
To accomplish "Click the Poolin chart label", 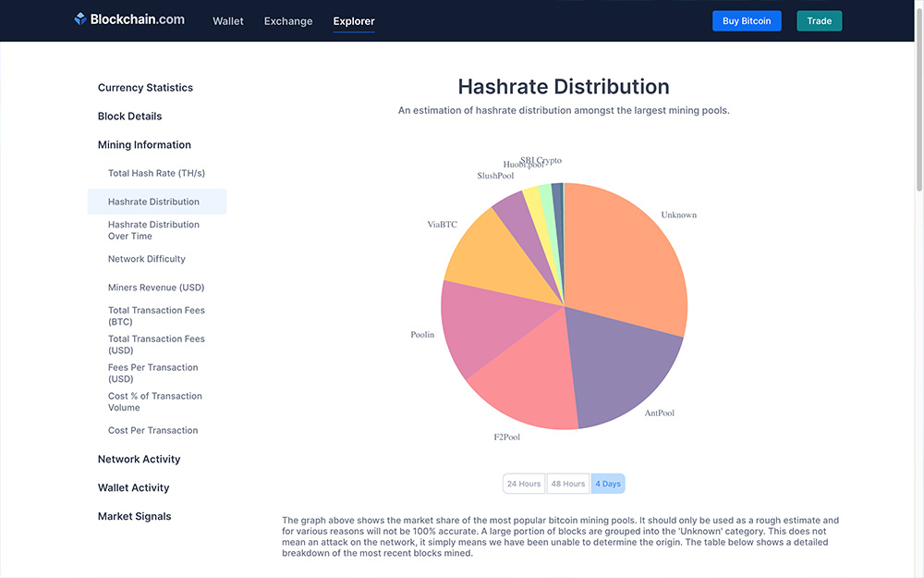I will 422,335.
